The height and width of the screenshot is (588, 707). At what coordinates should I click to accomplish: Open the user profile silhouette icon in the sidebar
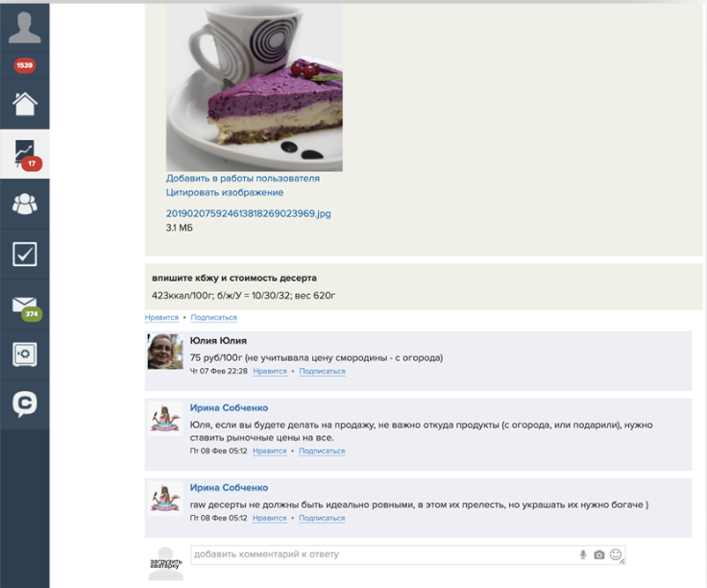tap(24, 28)
